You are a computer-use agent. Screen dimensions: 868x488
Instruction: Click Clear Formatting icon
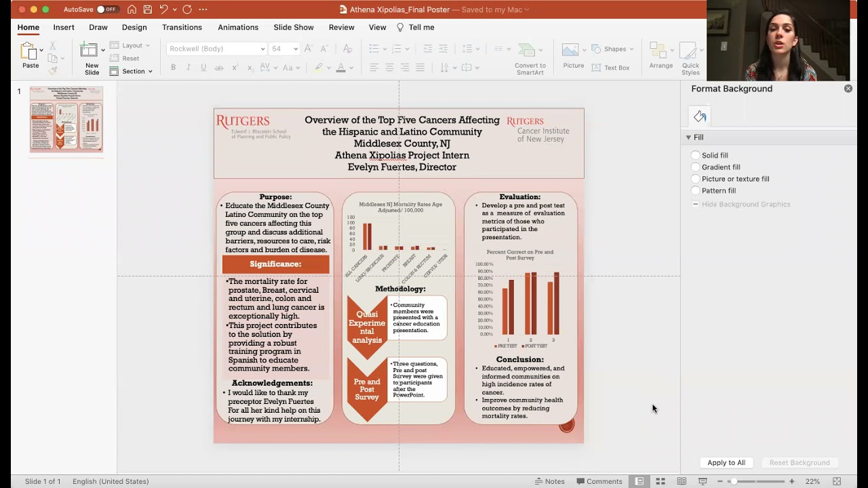[347, 49]
